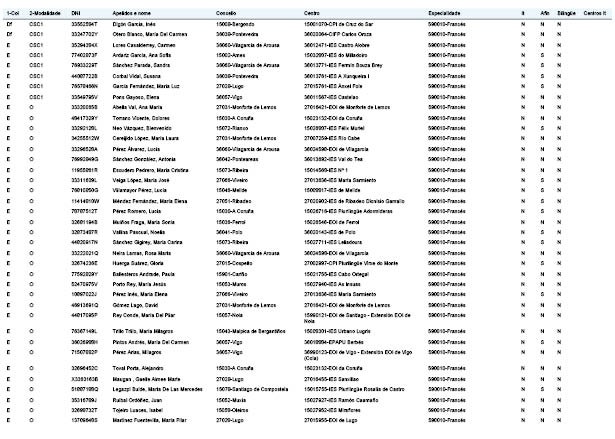Click the name Pérez Álvarez, Lucía

pyautogui.click(x=136, y=149)
